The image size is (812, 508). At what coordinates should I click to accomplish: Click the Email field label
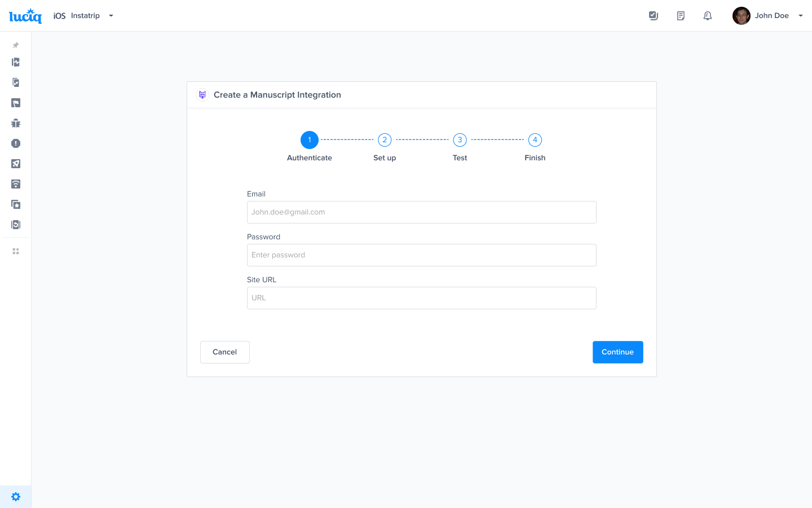[x=256, y=194]
